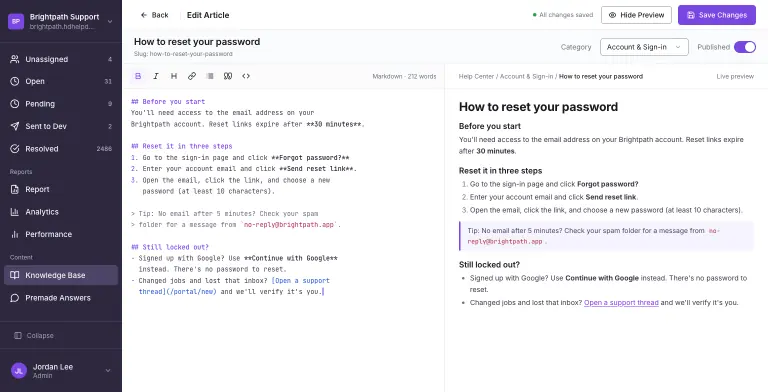
Task: Toggle the Published switch off
Action: click(x=744, y=47)
